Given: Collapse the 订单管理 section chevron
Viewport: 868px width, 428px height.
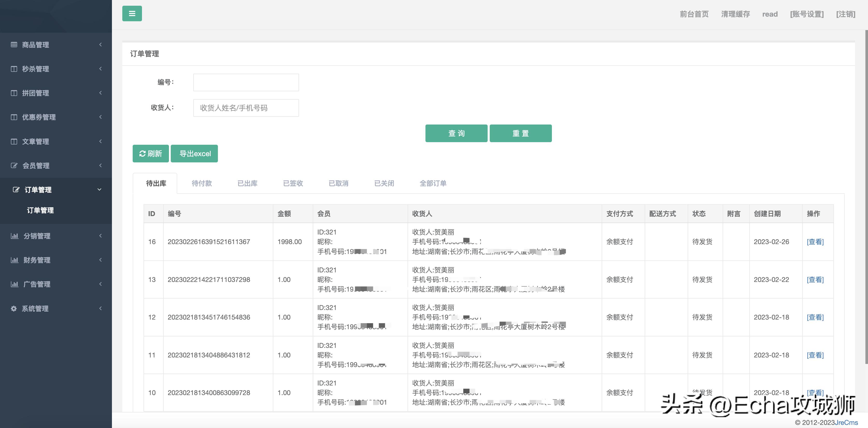Looking at the screenshot, I should [x=99, y=190].
